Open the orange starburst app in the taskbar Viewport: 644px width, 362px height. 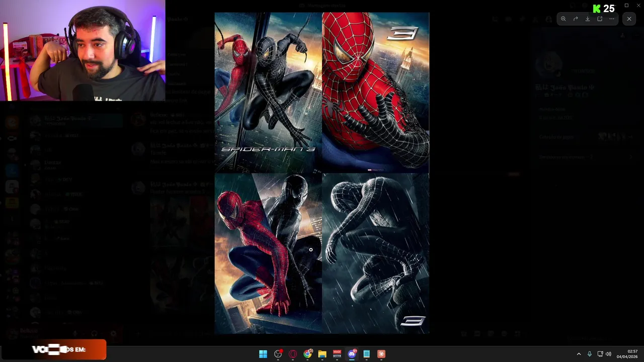click(381, 354)
